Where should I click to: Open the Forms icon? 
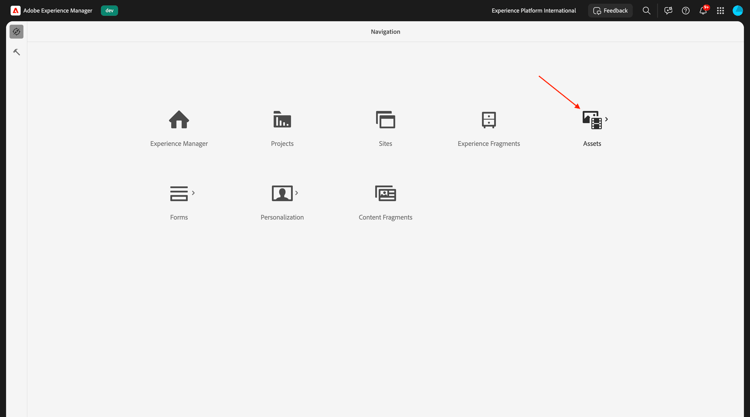tap(179, 193)
